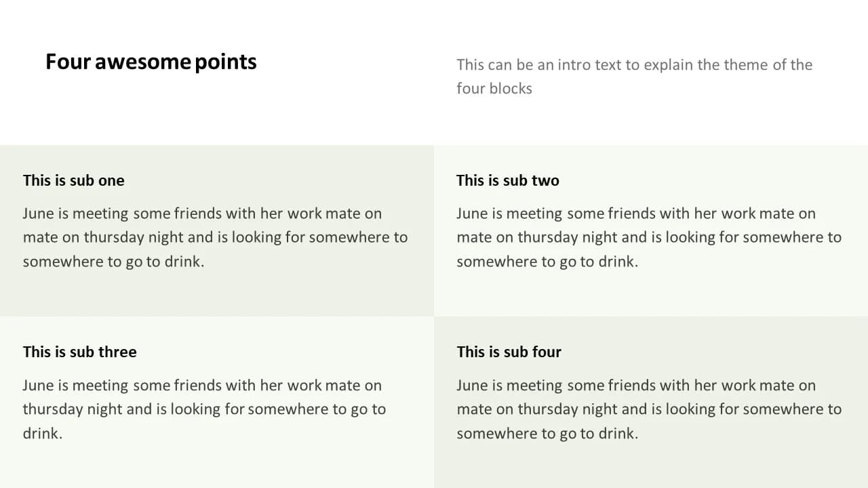Click the word 'awesome' in the title
This screenshot has width=868, height=488.
[x=143, y=62]
